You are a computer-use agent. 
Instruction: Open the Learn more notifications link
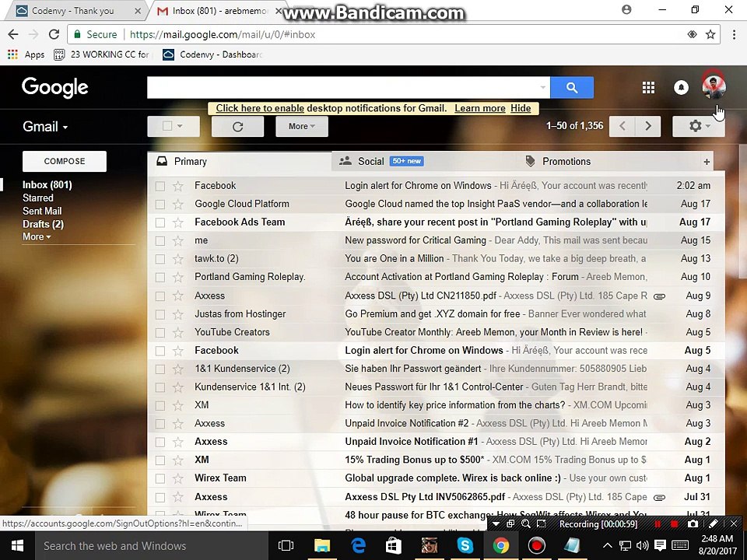480,108
